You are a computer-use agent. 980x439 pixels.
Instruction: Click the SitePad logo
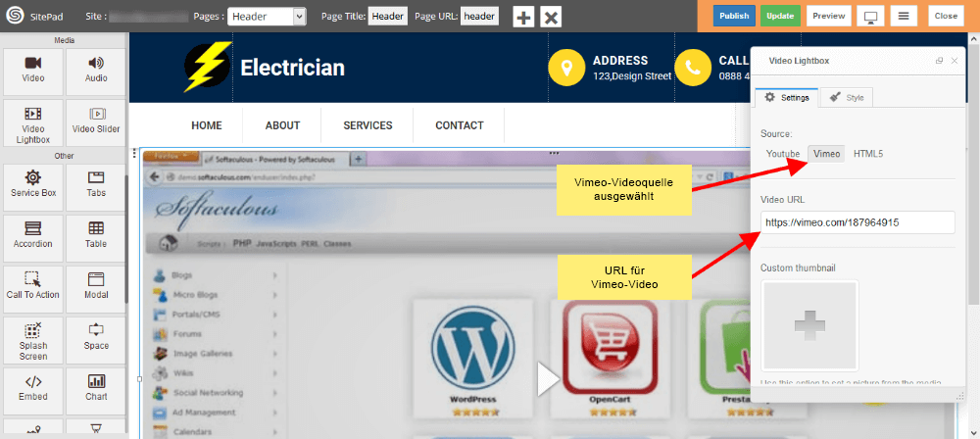tap(15, 17)
